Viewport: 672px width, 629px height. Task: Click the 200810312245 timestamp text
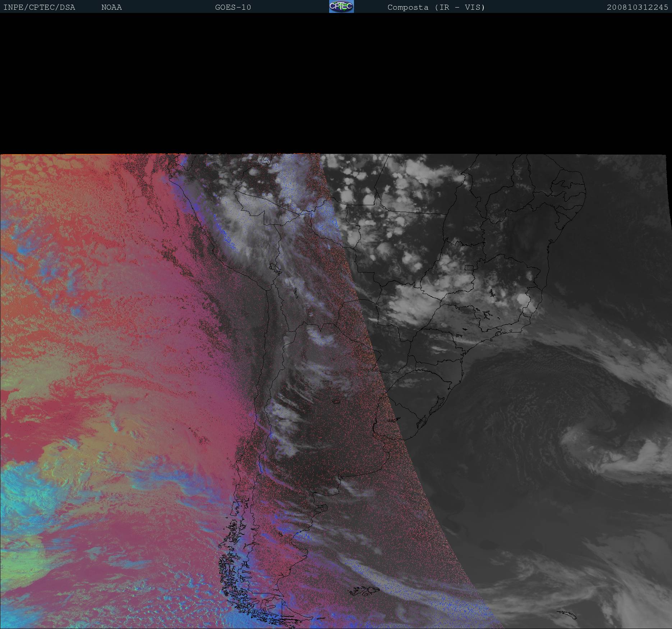[637, 7]
